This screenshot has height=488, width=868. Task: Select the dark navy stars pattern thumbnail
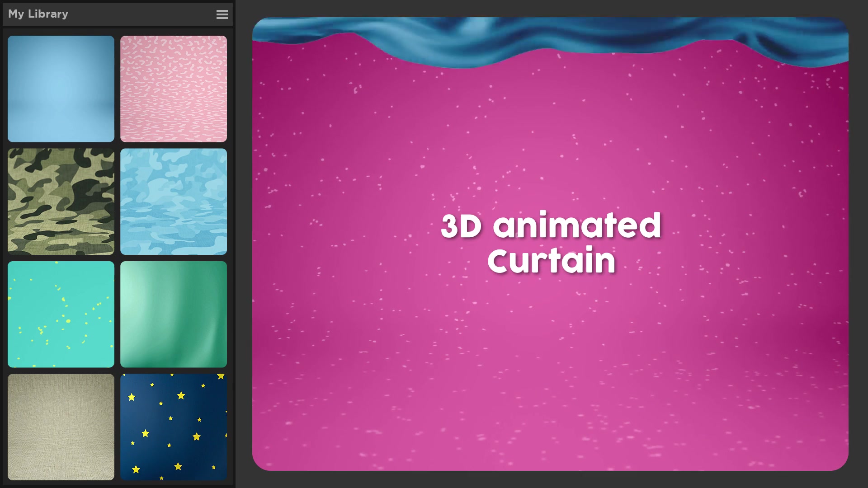click(174, 427)
